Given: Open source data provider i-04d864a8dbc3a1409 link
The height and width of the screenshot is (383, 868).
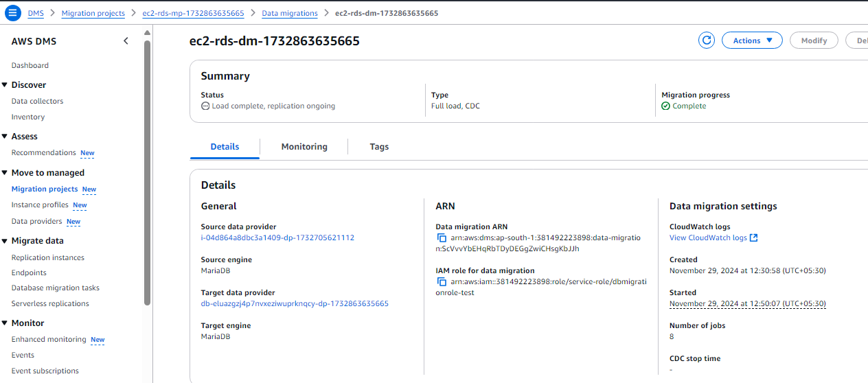Looking at the screenshot, I should (277, 237).
